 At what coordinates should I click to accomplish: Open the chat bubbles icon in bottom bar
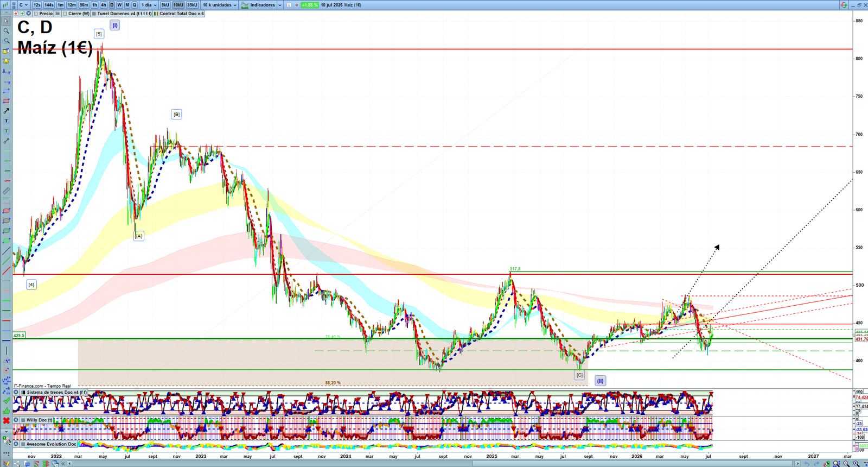point(27,464)
